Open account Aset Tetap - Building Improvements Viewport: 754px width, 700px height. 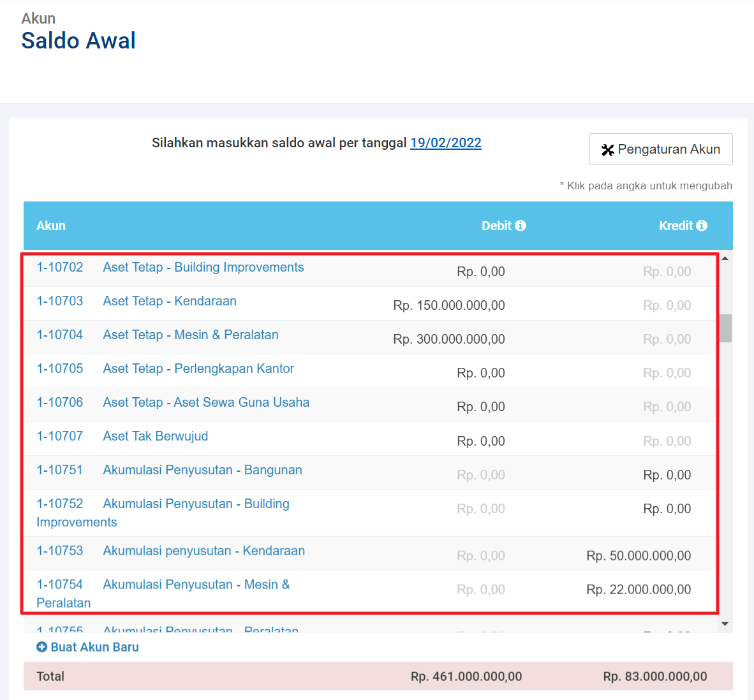(x=203, y=267)
